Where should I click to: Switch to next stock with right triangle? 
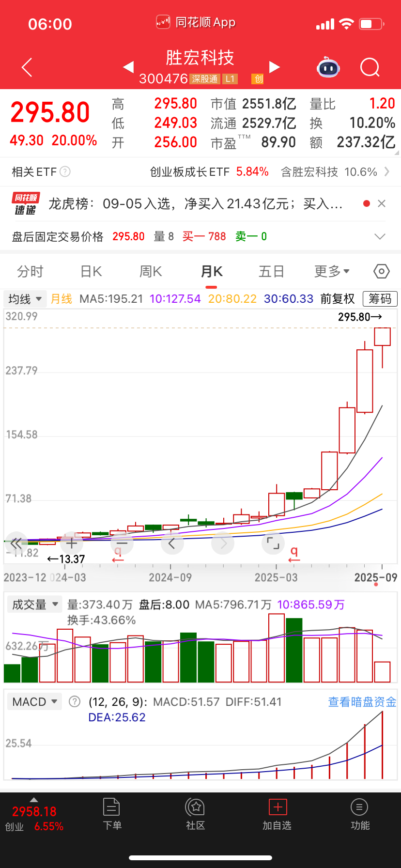point(274,67)
